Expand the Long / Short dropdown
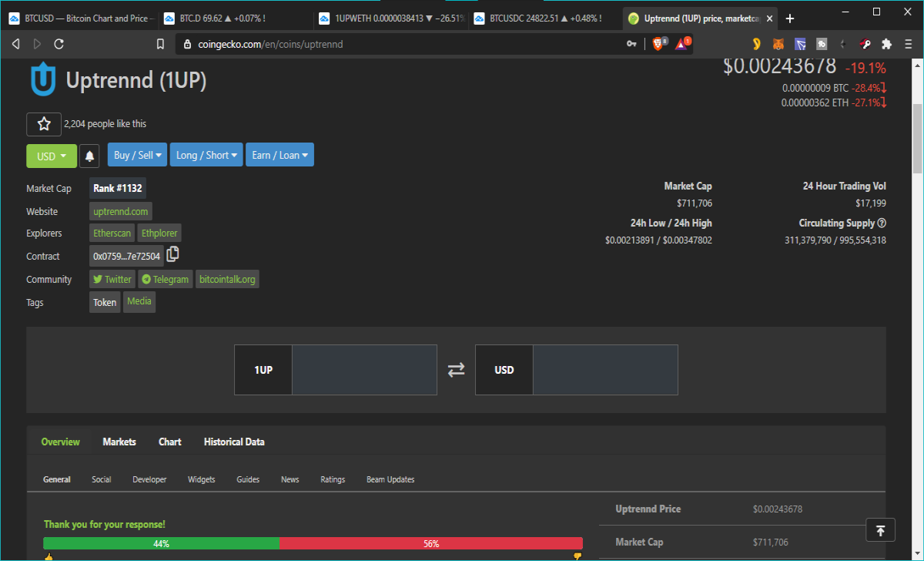924x561 pixels. [206, 155]
